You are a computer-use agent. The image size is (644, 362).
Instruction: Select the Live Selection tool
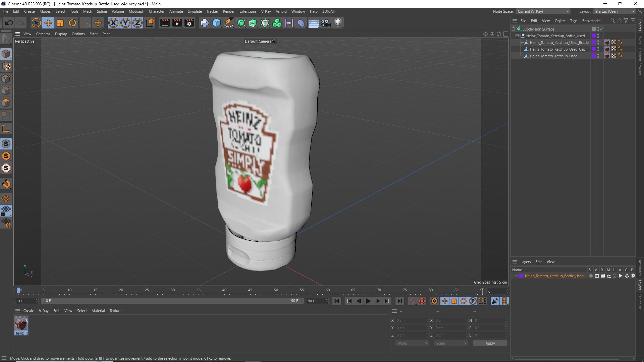[36, 23]
